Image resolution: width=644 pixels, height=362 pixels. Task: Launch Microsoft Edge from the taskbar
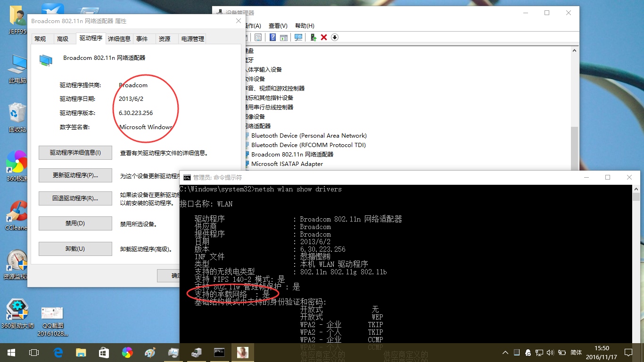[58, 352]
